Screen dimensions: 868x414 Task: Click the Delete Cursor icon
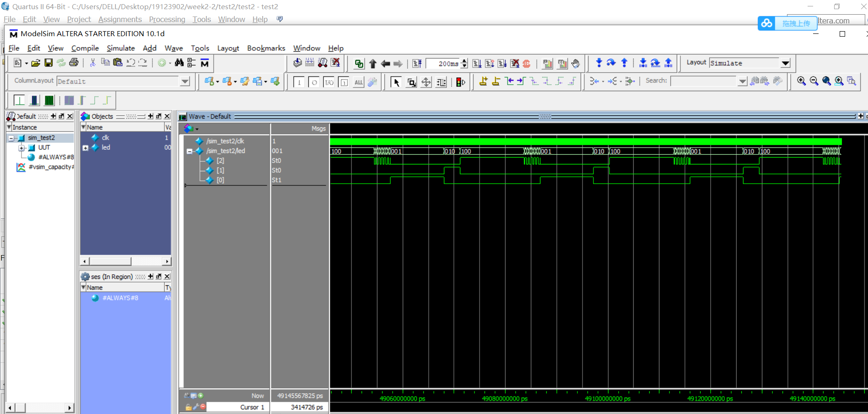(496, 82)
